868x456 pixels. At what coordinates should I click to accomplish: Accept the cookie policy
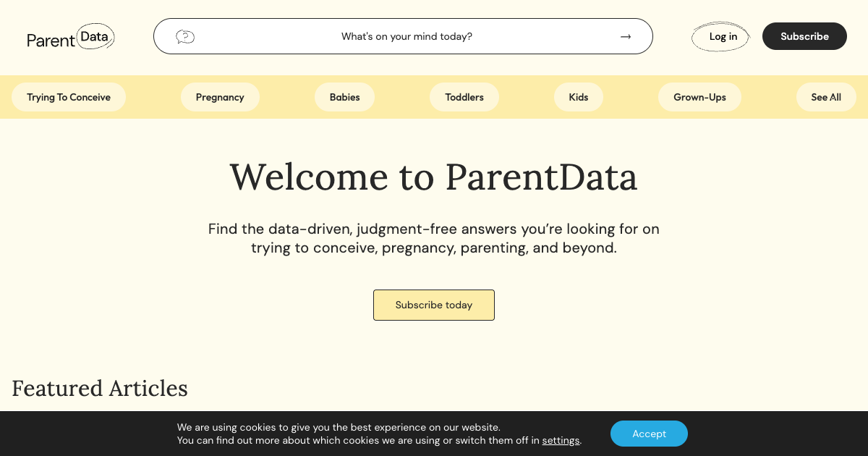click(649, 434)
